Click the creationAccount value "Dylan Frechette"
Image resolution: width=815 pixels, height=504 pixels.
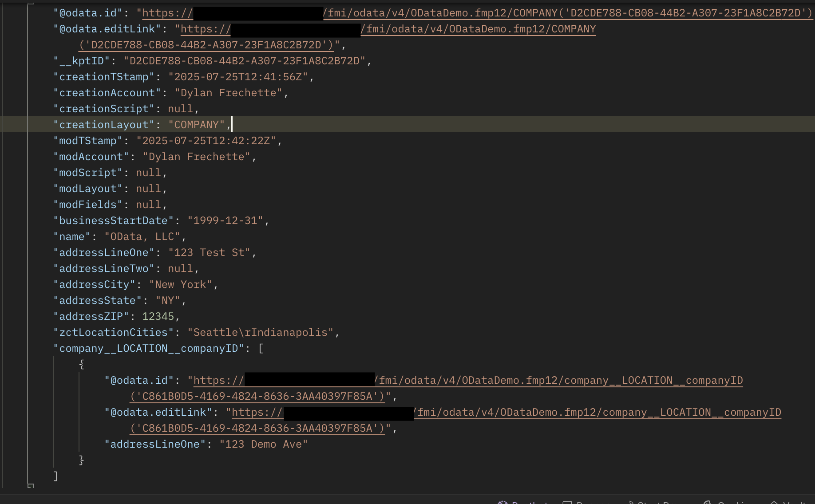228,93
